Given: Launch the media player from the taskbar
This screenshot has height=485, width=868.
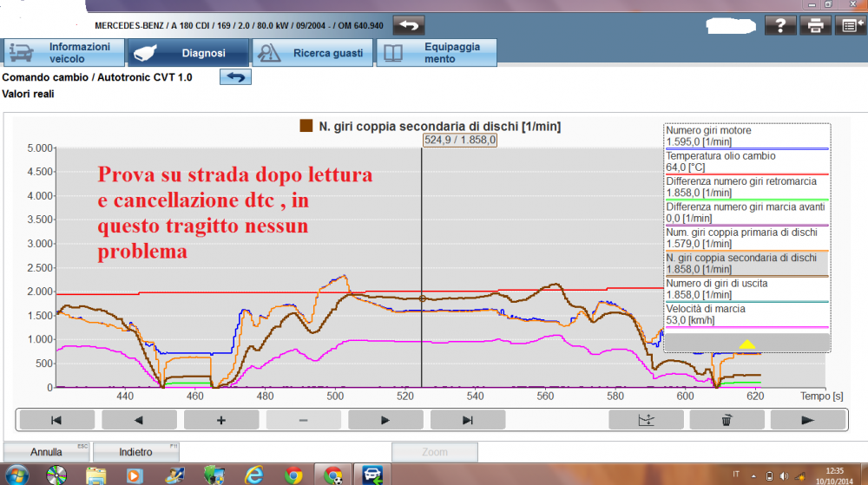Looking at the screenshot, I should click(x=135, y=475).
